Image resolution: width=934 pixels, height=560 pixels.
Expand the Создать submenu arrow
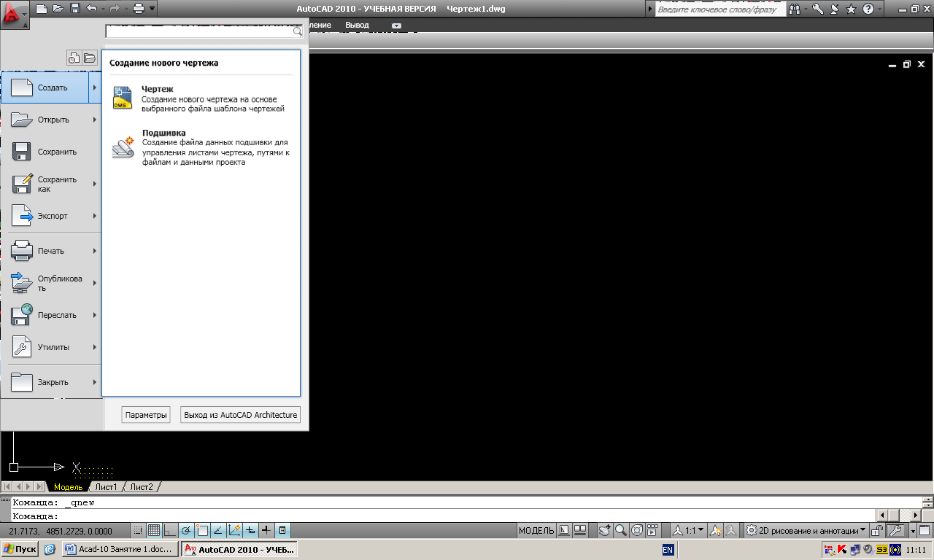[x=95, y=87]
